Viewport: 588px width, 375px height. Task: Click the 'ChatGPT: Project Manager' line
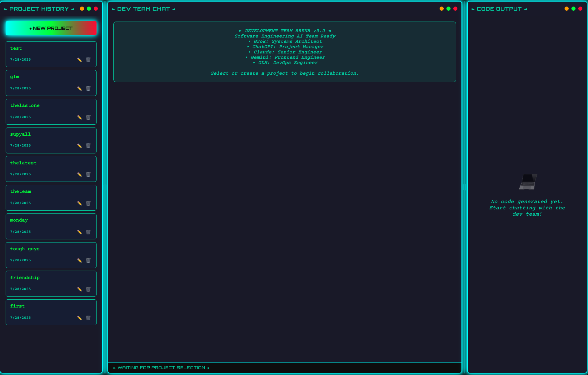(x=285, y=47)
